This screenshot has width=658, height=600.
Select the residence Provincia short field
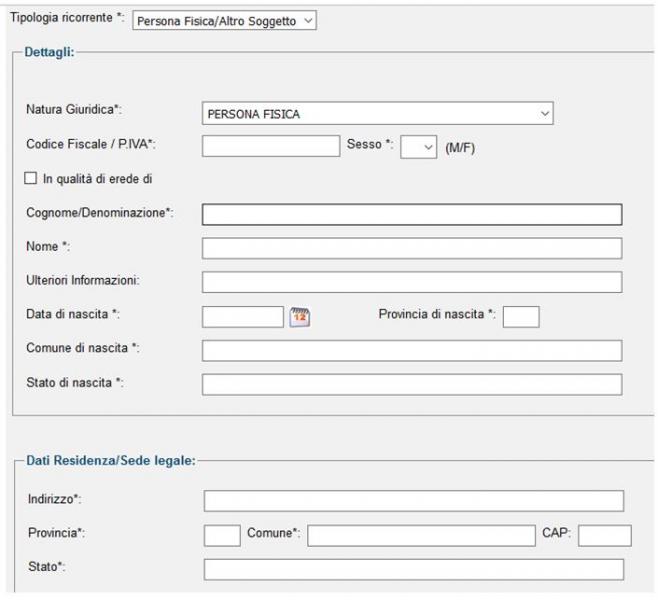pos(222,535)
